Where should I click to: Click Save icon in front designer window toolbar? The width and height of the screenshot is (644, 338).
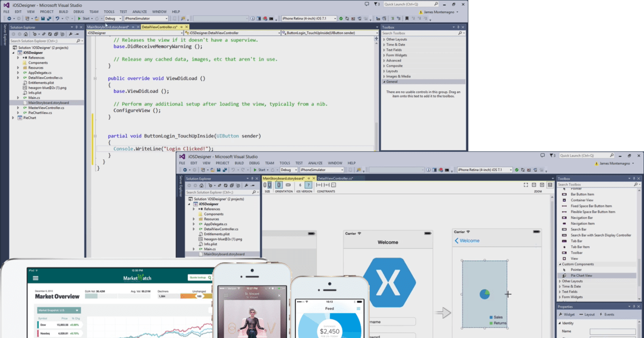(x=218, y=170)
